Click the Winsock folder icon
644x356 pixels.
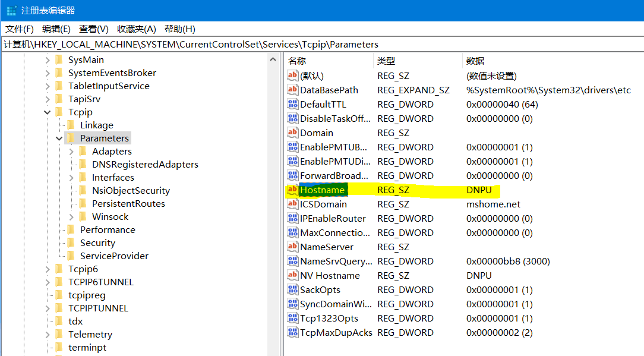tap(83, 217)
